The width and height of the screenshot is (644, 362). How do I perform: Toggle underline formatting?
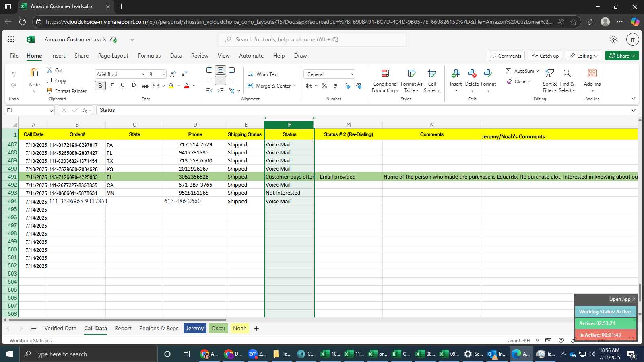tap(123, 86)
